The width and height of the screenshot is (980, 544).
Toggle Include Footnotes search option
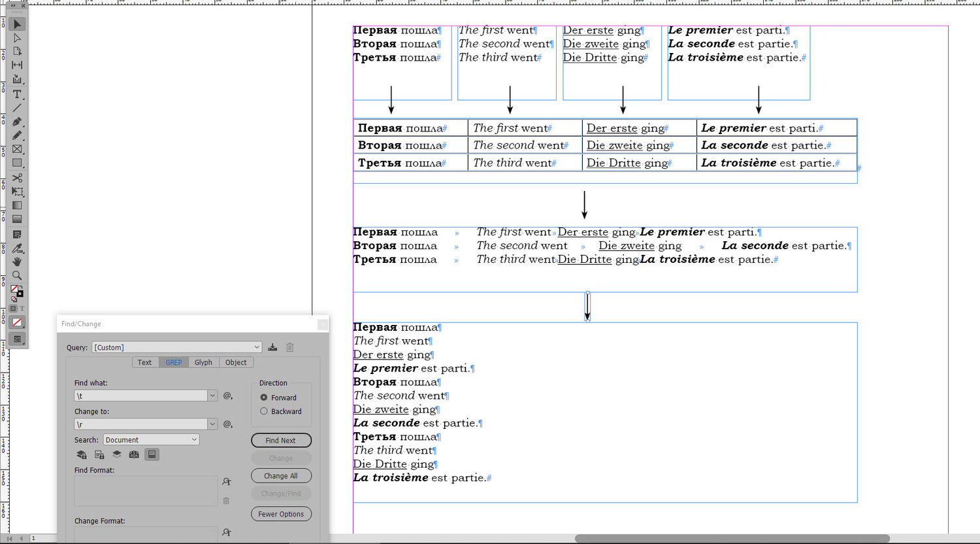point(152,454)
